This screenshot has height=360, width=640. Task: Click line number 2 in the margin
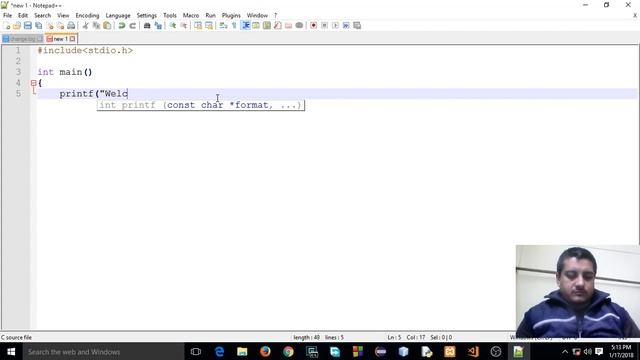[x=18, y=61]
